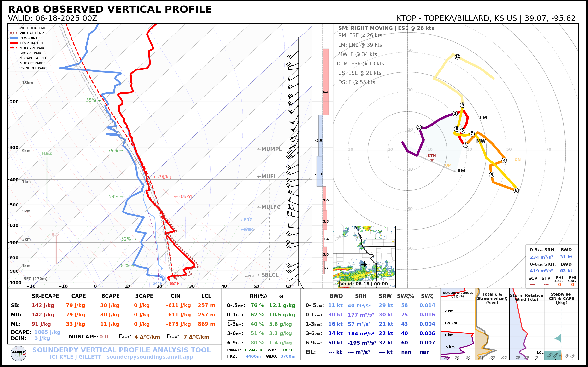This screenshot has width=588, height=367.
Task: Click hodograph height marker number 6
Action: coord(516,190)
